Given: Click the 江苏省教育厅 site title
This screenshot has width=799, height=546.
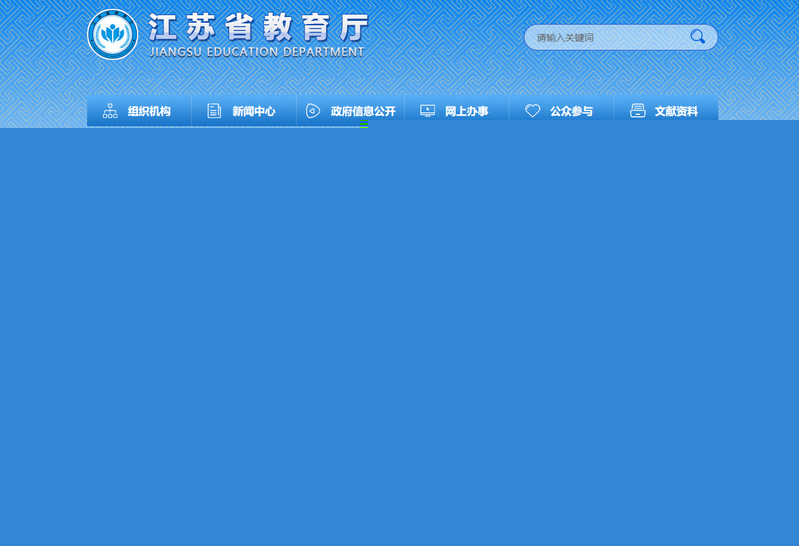Looking at the screenshot, I should (257, 27).
